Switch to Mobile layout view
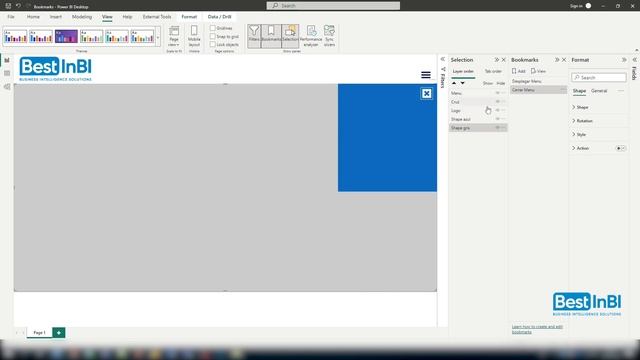 [194, 36]
